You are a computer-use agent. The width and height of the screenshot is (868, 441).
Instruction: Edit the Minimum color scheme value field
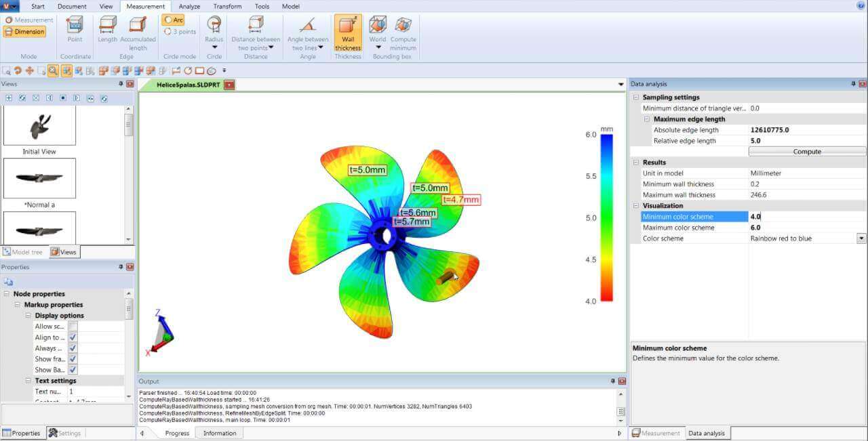click(x=808, y=217)
